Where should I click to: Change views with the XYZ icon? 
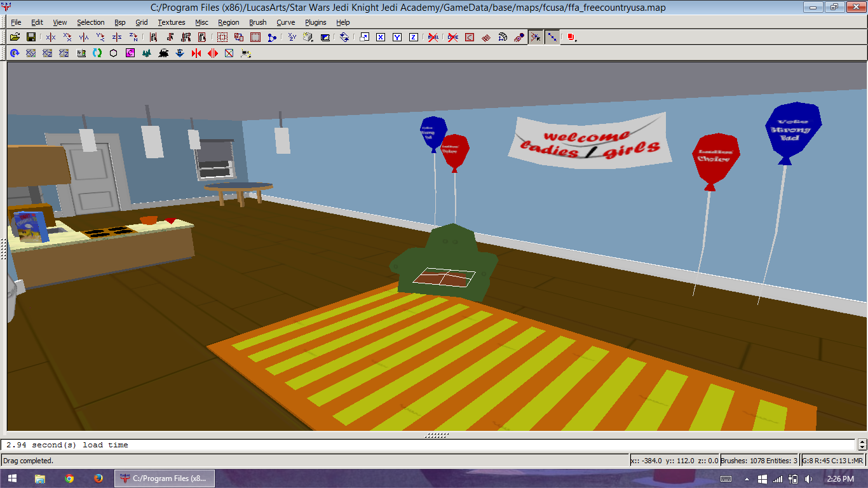tap(292, 37)
